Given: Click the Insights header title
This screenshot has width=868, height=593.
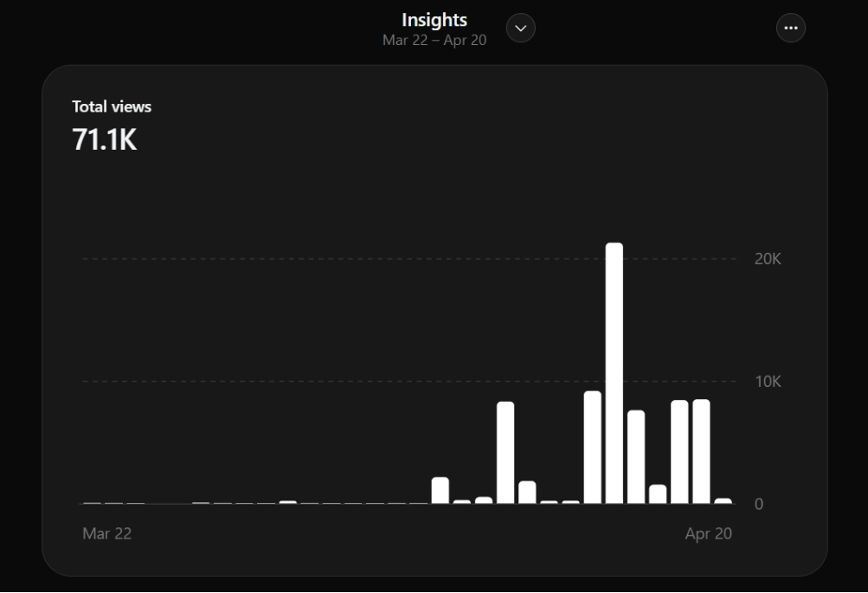Looking at the screenshot, I should point(434,20).
